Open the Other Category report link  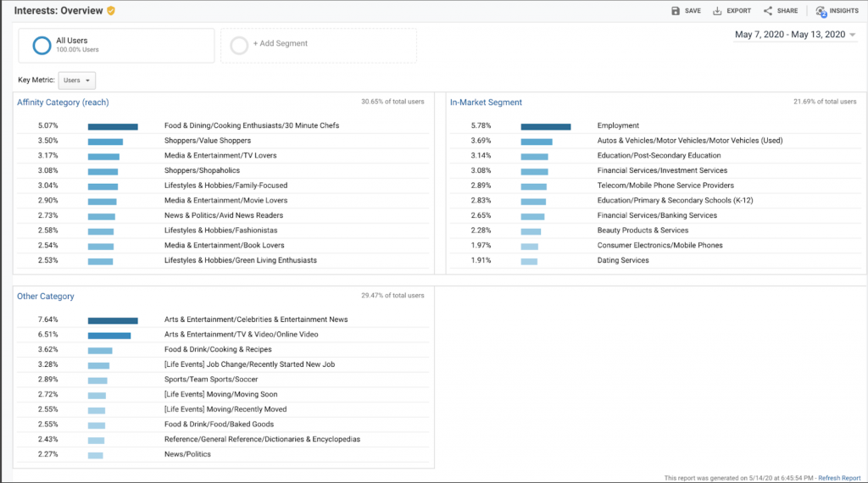pos(46,297)
